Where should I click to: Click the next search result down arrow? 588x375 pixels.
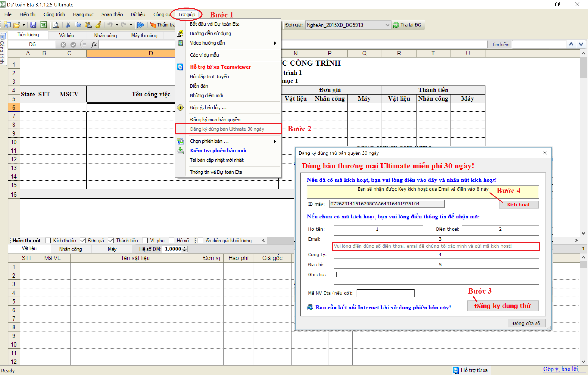pos(581,44)
